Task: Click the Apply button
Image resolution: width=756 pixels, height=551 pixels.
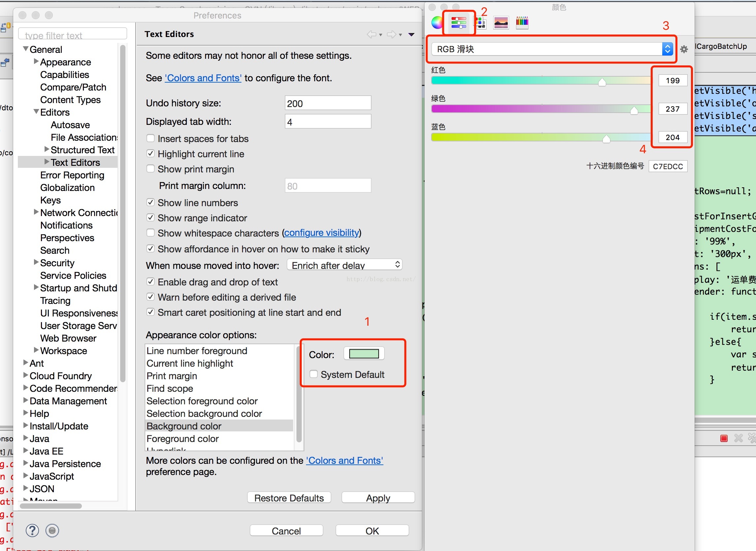Action: click(x=378, y=497)
